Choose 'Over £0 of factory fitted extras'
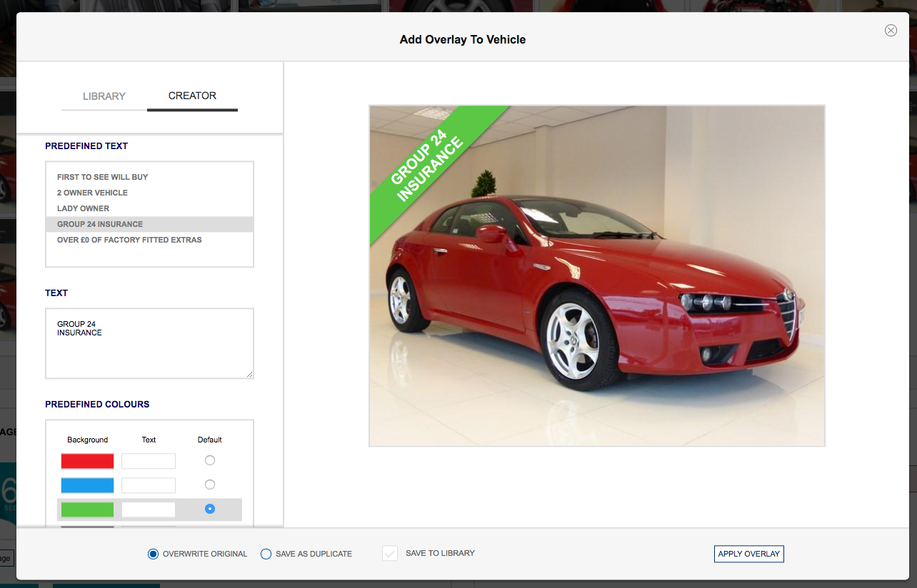This screenshot has width=917, height=588. click(129, 240)
